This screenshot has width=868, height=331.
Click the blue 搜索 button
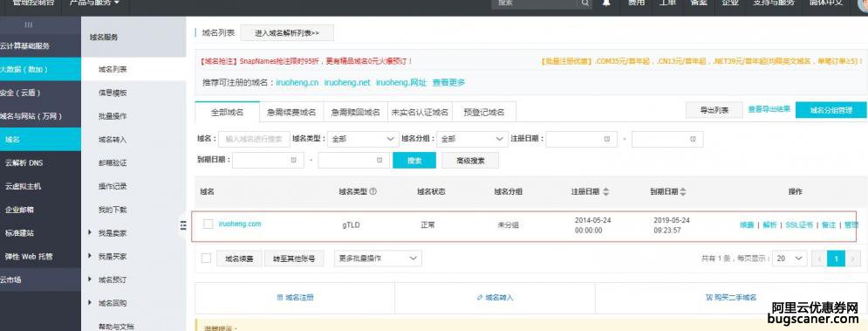pyautogui.click(x=414, y=161)
